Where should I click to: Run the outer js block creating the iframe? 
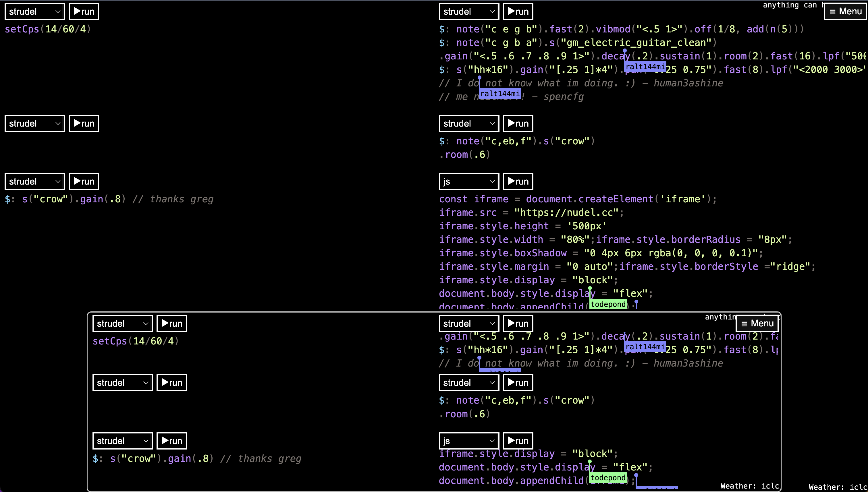pyautogui.click(x=518, y=181)
